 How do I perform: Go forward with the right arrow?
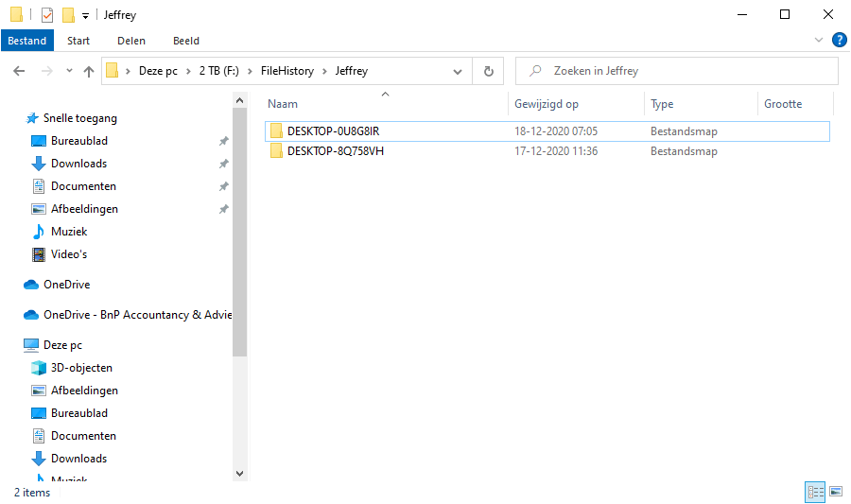tap(47, 71)
